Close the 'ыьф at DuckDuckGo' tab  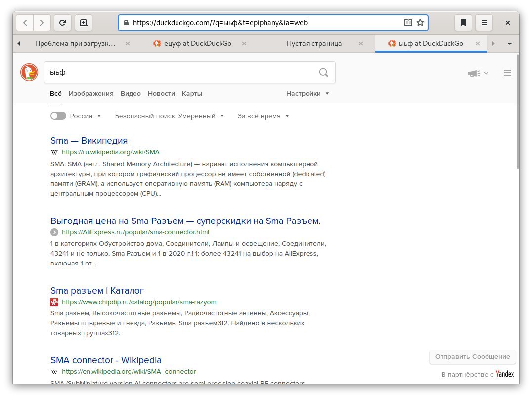click(x=478, y=44)
